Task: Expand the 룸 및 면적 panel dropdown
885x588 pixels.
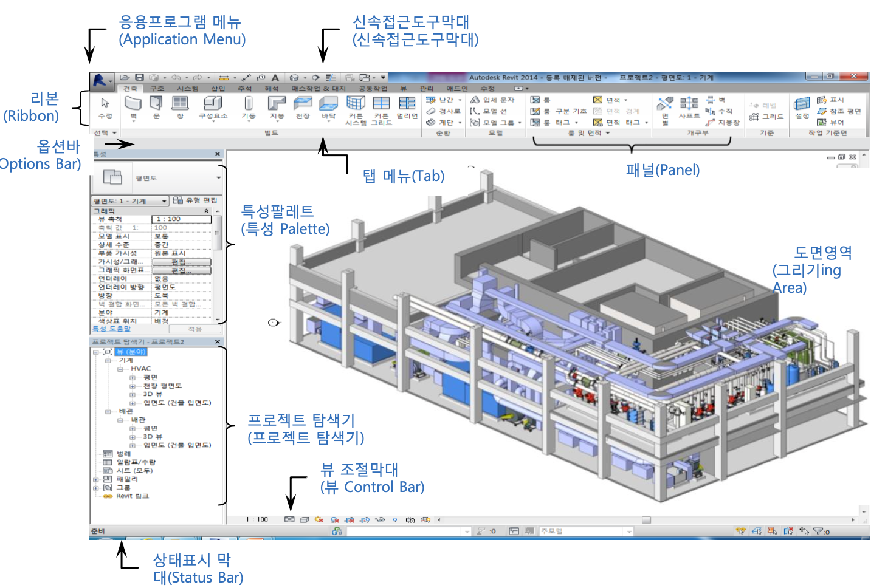Action: tap(608, 132)
